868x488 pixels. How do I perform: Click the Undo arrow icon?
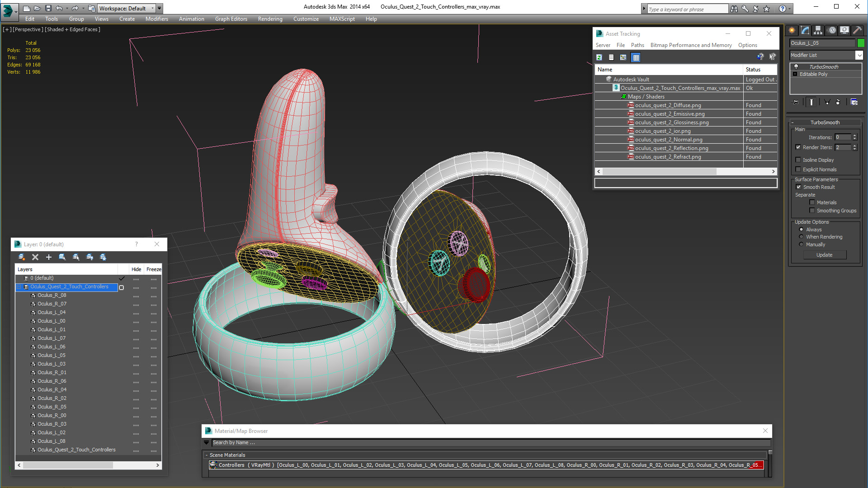pyautogui.click(x=59, y=8)
